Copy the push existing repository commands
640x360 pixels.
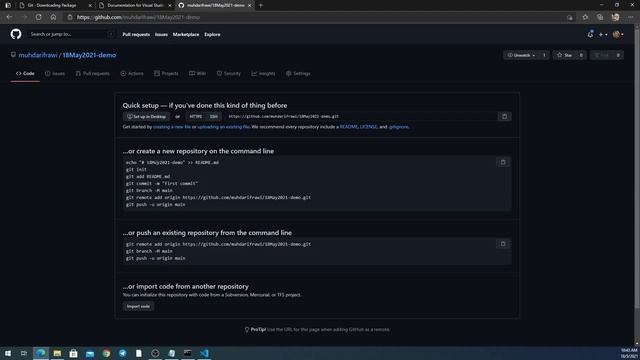point(503,244)
